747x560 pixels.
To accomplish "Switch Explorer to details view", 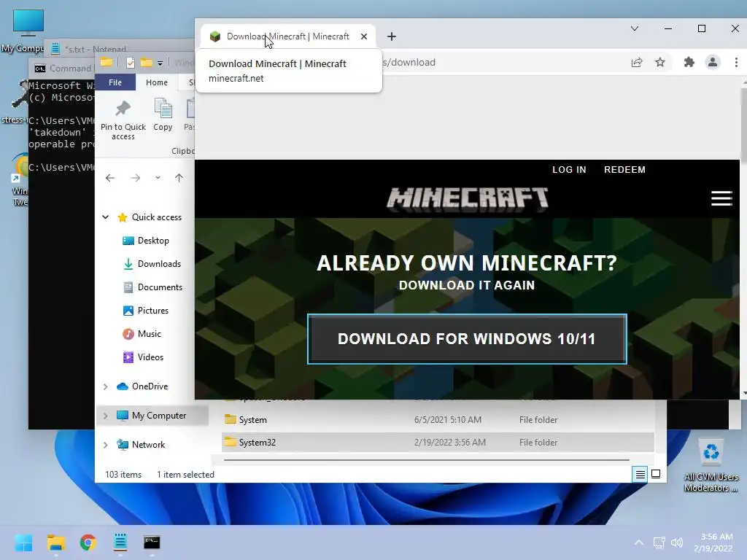I will [640, 474].
